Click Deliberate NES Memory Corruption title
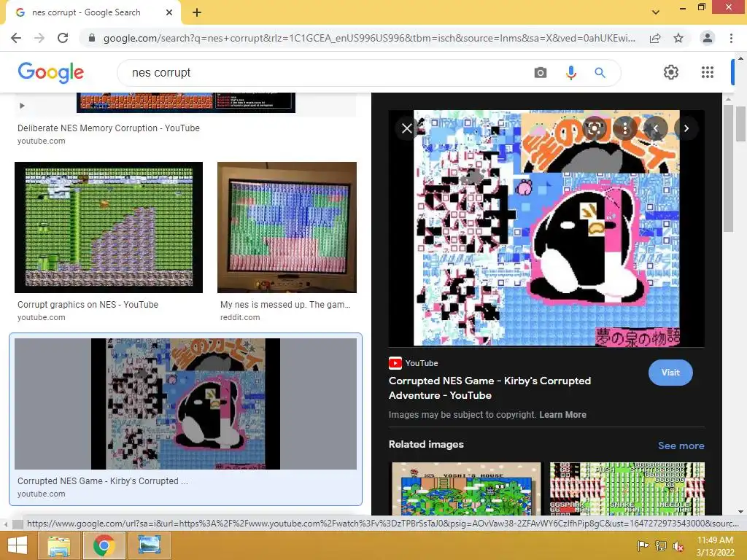The width and height of the screenshot is (747, 560). (109, 128)
